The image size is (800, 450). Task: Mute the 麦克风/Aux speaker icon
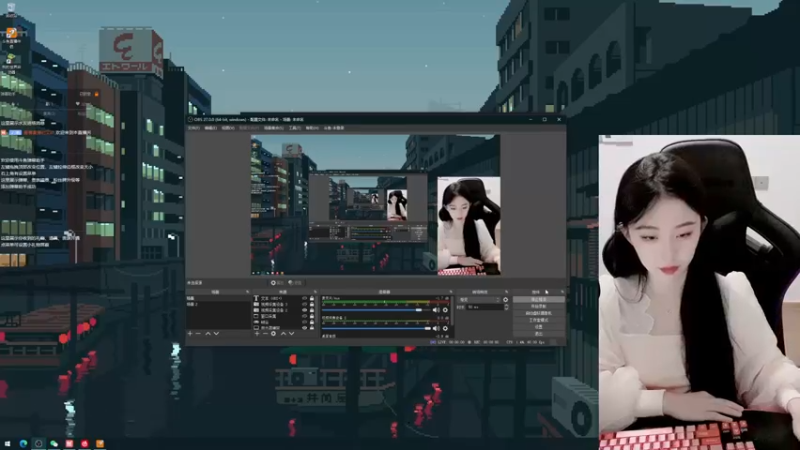click(436, 310)
